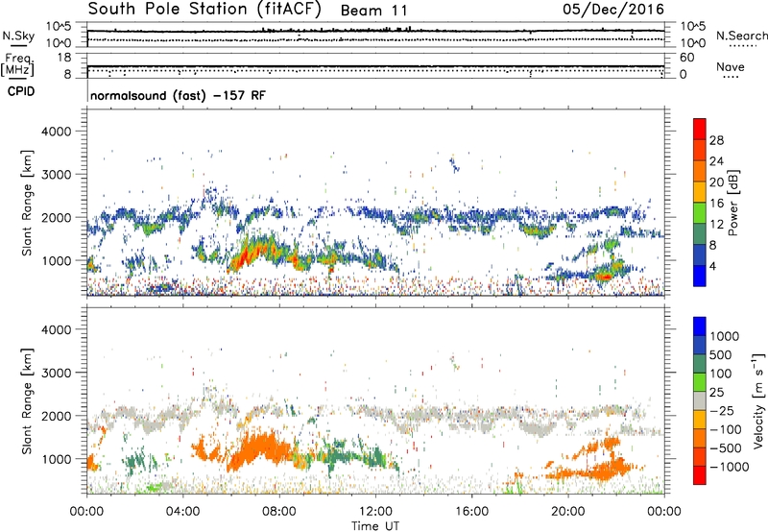Pick the top red segment of Power colorbar

tap(700, 129)
